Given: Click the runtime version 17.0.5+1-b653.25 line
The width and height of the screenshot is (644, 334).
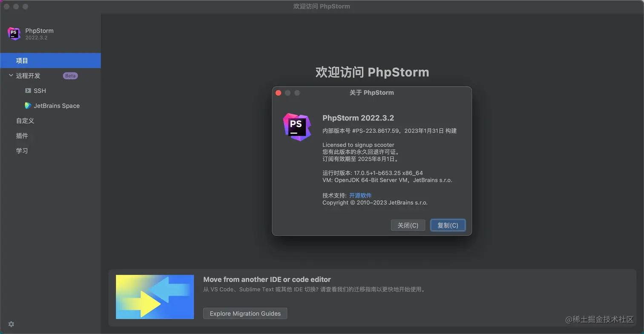Looking at the screenshot, I should 373,173.
